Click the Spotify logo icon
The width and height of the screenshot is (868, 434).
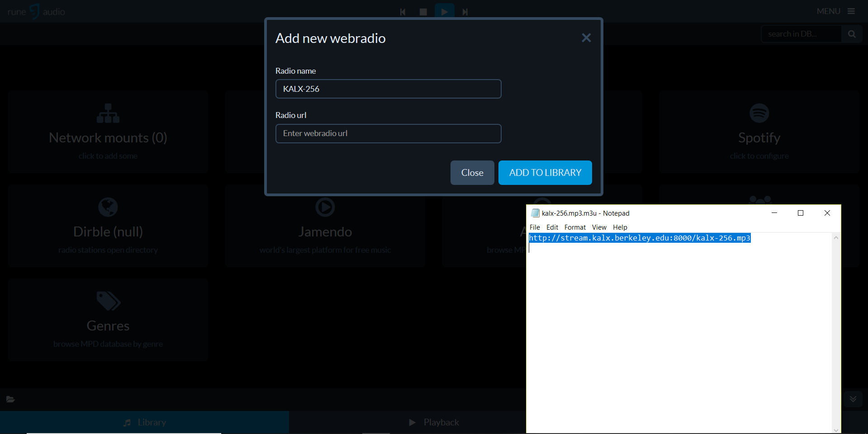(x=759, y=113)
